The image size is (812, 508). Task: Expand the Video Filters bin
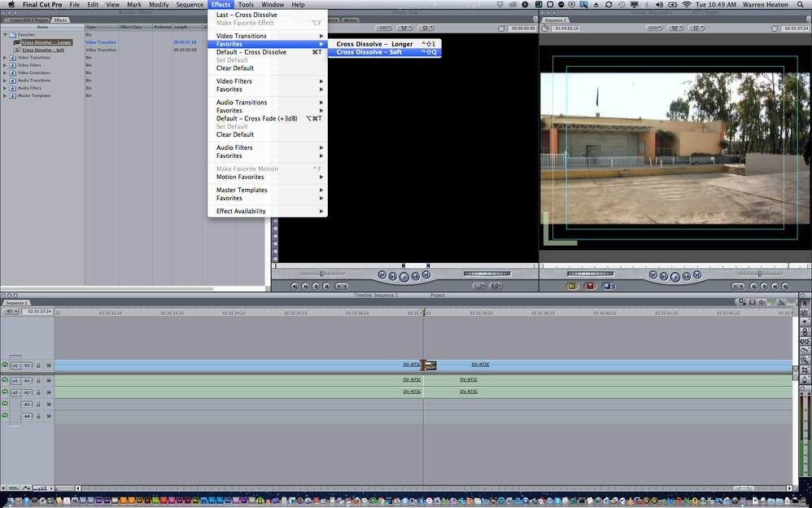point(5,65)
